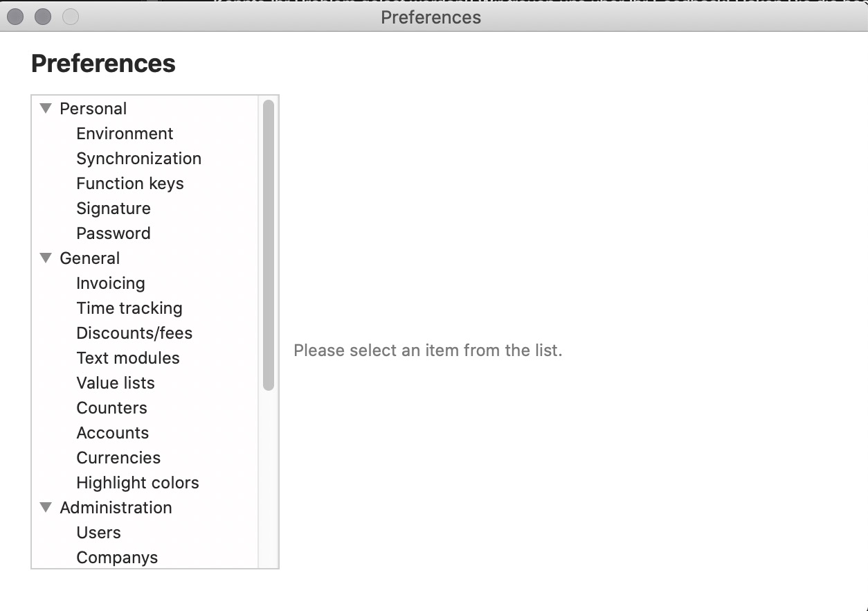Choose the Signature preference item
This screenshot has height=611, width=868.
pos(114,209)
